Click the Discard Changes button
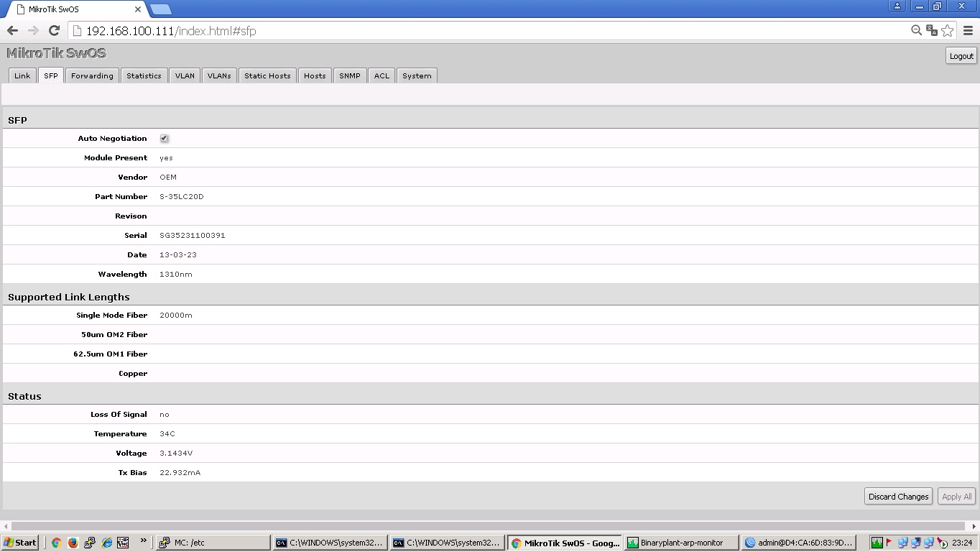 pyautogui.click(x=898, y=497)
